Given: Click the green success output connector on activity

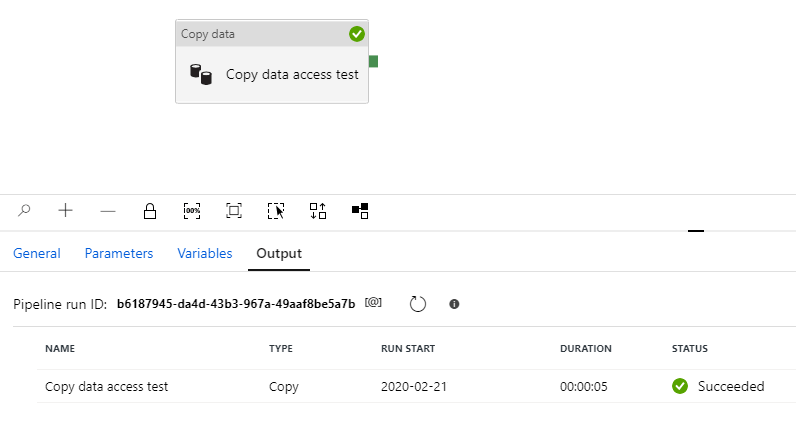Looking at the screenshot, I should (373, 62).
